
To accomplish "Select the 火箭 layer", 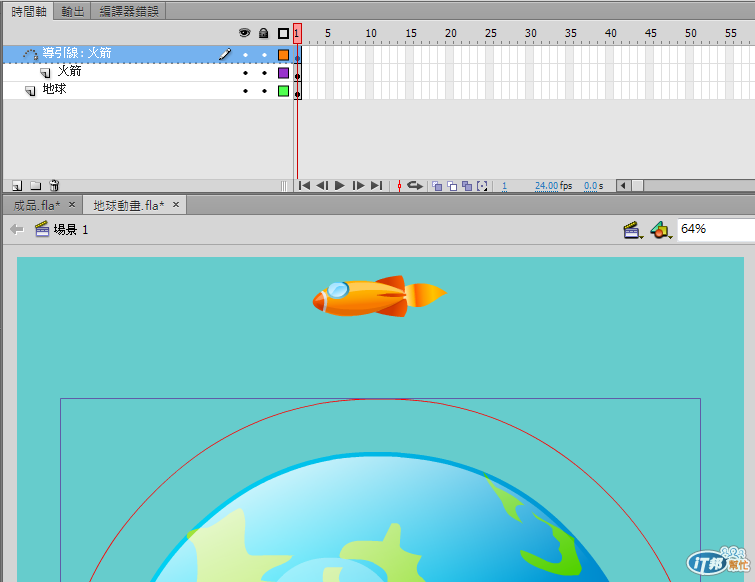I will click(147, 73).
